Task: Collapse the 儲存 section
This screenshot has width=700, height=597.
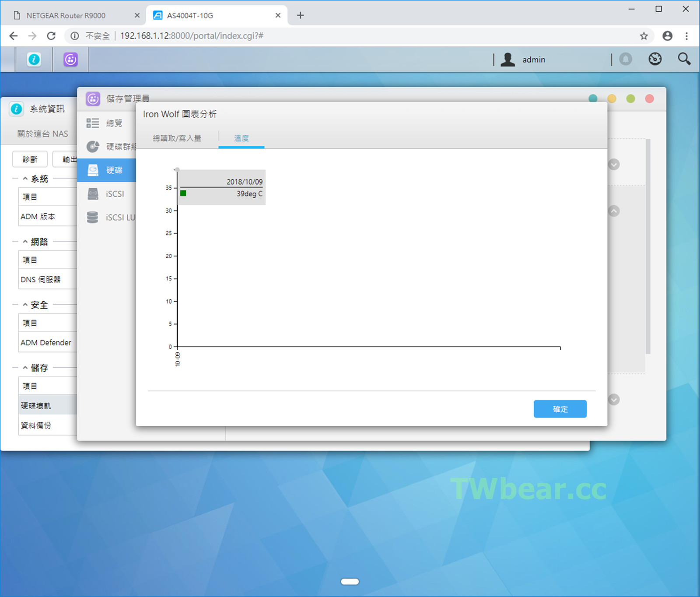Action: [x=25, y=368]
